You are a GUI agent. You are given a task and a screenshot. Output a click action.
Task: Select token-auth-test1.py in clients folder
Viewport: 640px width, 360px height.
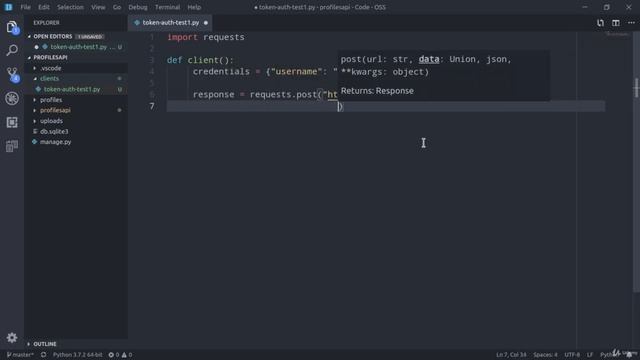71,89
